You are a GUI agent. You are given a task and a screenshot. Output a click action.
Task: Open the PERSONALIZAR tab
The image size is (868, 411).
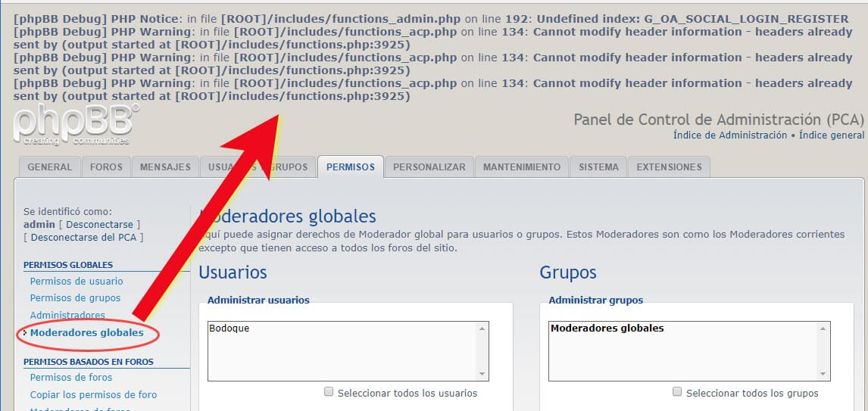point(429,167)
